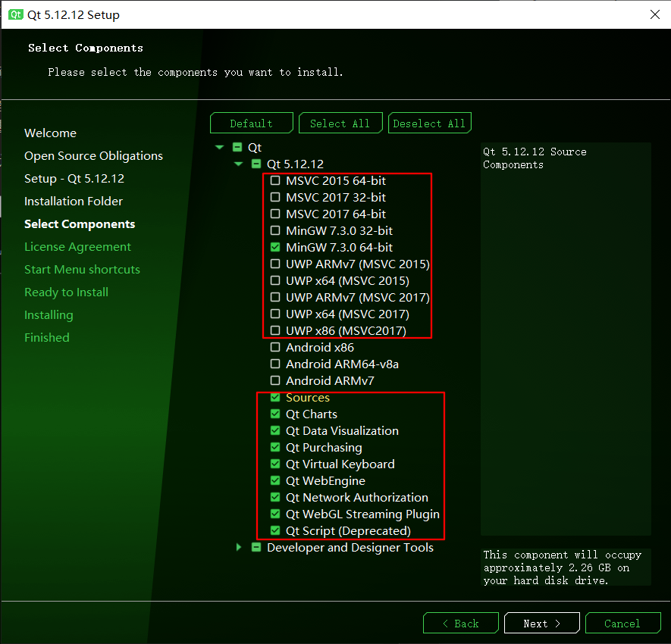
Task: Toggle the Qt 5.12.12 partial checkbox
Action: coord(256,164)
